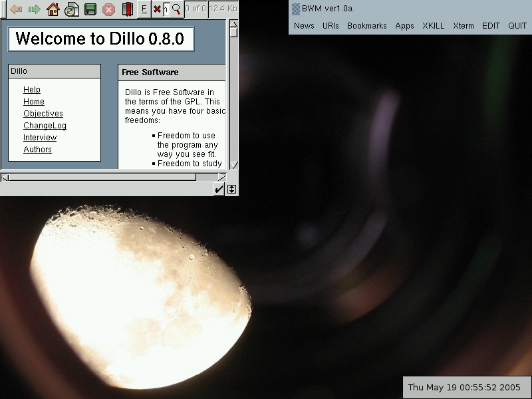Open bookmarks with the red book icon
The image size is (532, 399).
[127, 9]
